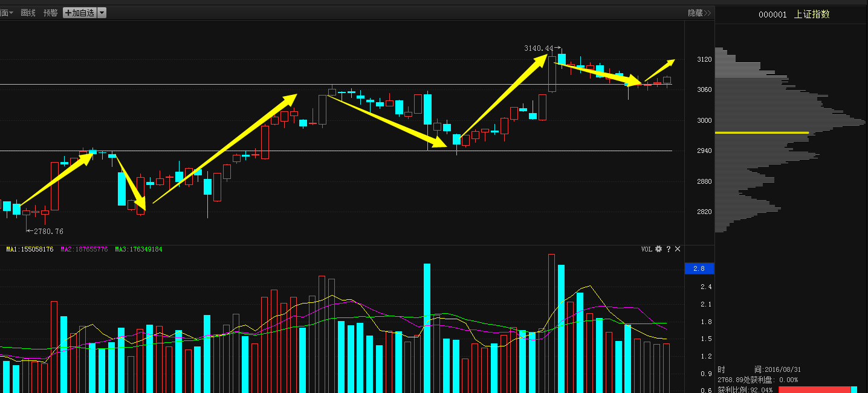Open the VOL indicator settings gear
The width and height of the screenshot is (868, 393).
[x=659, y=249]
